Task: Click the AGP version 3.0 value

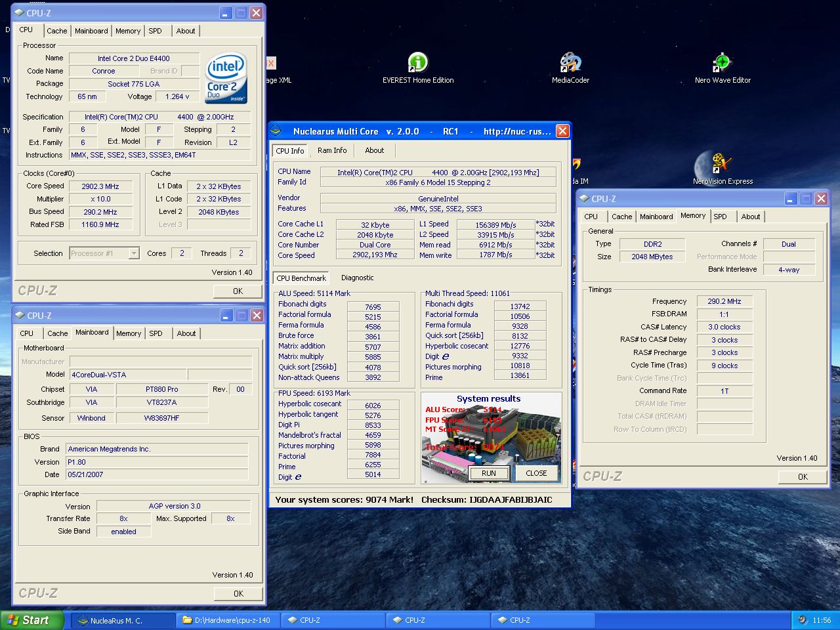Action: [174, 506]
